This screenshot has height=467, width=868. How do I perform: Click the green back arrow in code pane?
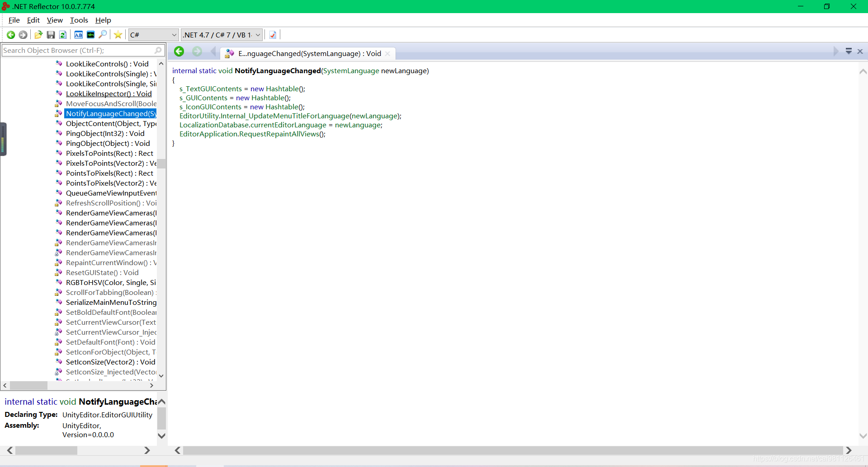click(x=179, y=51)
